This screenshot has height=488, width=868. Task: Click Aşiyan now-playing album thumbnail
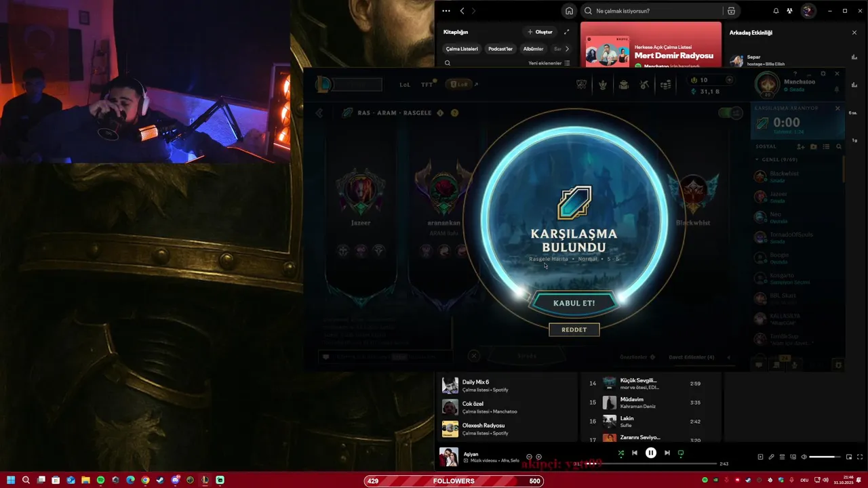(x=448, y=457)
